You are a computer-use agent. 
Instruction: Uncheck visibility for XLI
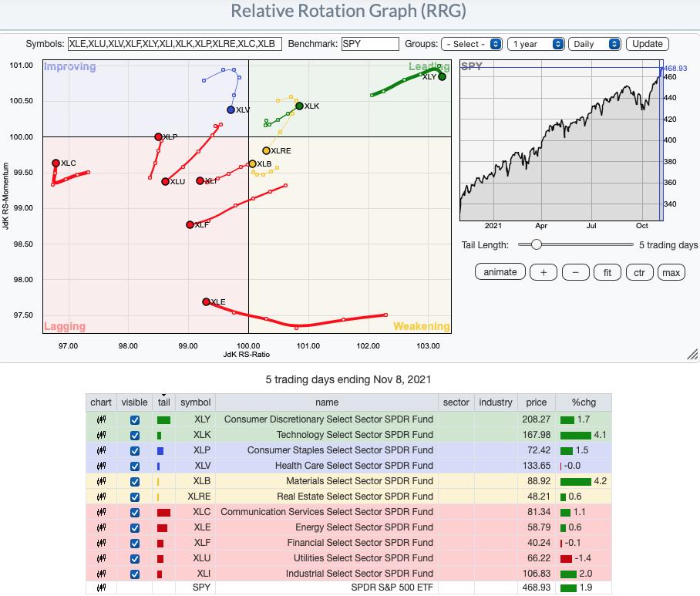(134, 574)
